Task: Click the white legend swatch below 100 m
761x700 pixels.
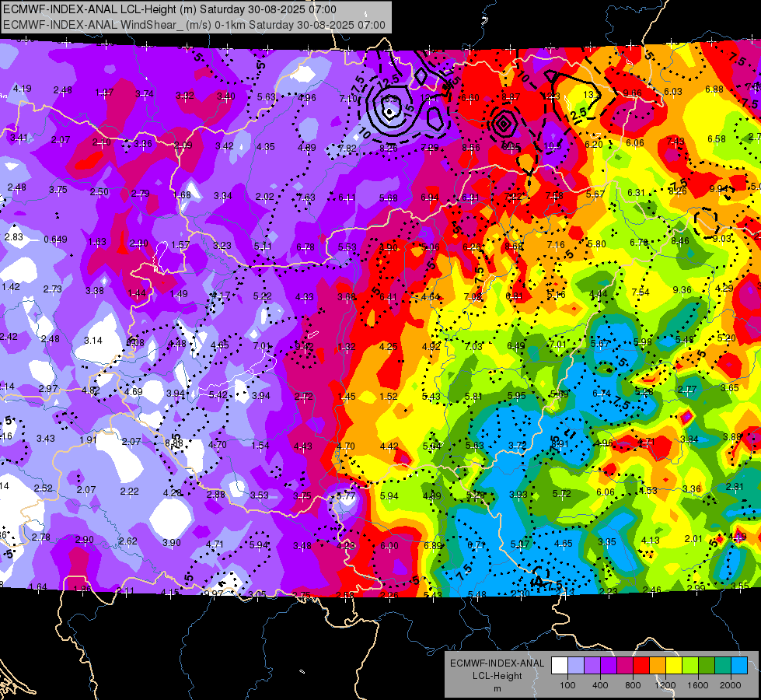Action: pyautogui.click(x=560, y=666)
